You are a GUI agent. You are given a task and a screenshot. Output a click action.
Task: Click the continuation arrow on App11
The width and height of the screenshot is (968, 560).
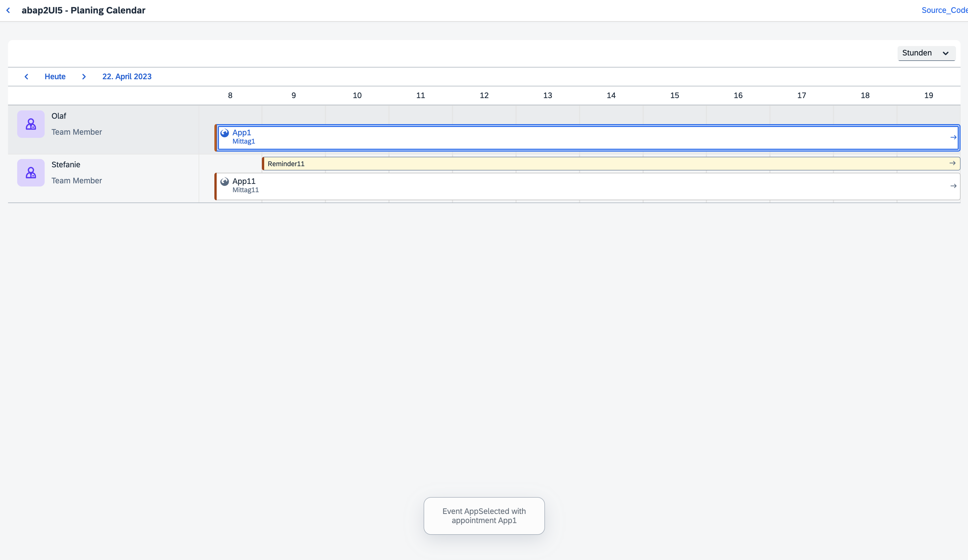953,186
